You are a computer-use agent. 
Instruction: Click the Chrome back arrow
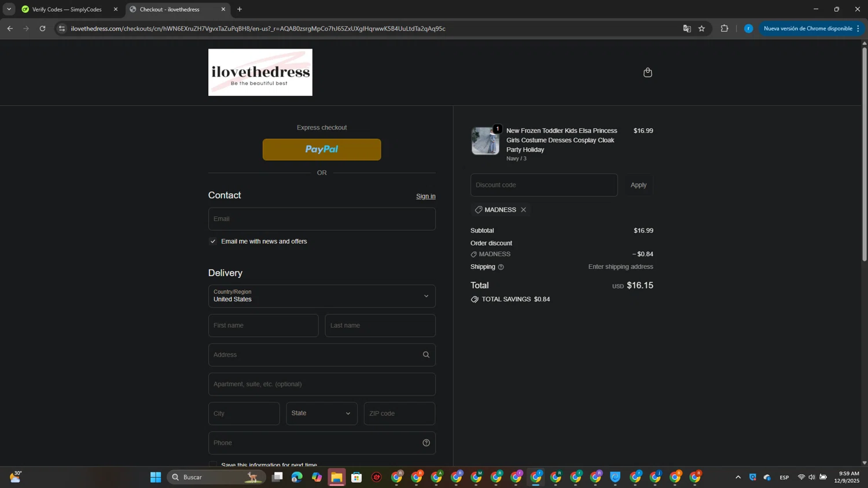(x=10, y=28)
